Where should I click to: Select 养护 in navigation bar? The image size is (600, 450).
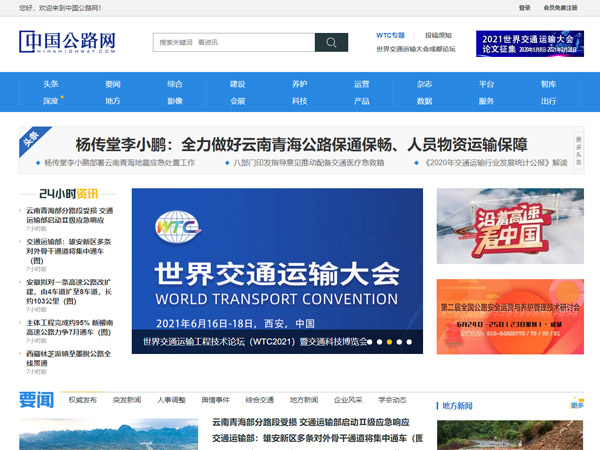(300, 84)
